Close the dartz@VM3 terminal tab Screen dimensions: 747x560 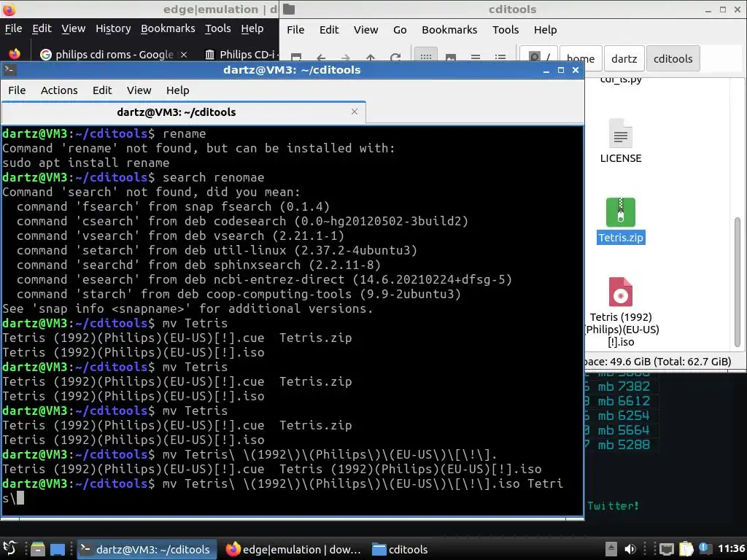point(355,112)
